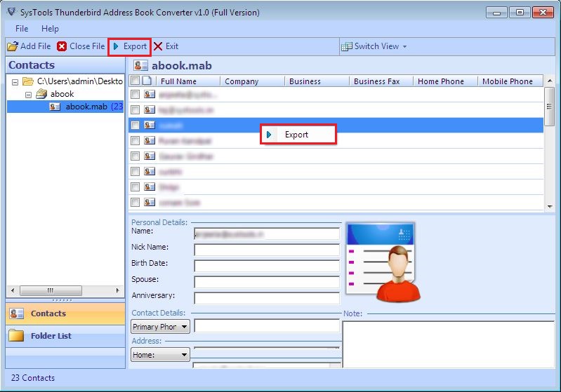Toggle the select-all checkbox in header
This screenshot has width=561, height=392.
click(x=135, y=81)
